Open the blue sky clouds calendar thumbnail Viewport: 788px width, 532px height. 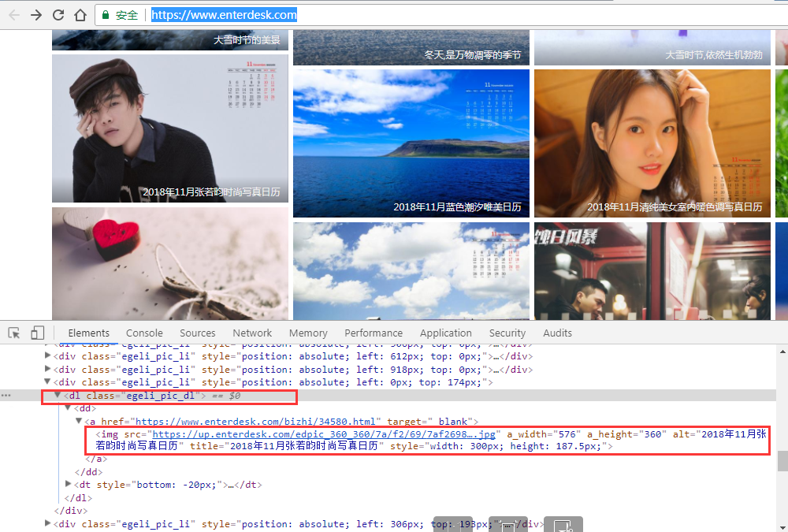411,271
